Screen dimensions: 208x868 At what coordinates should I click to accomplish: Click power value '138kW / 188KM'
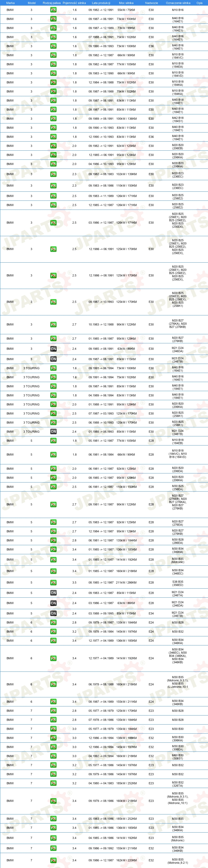126,738
